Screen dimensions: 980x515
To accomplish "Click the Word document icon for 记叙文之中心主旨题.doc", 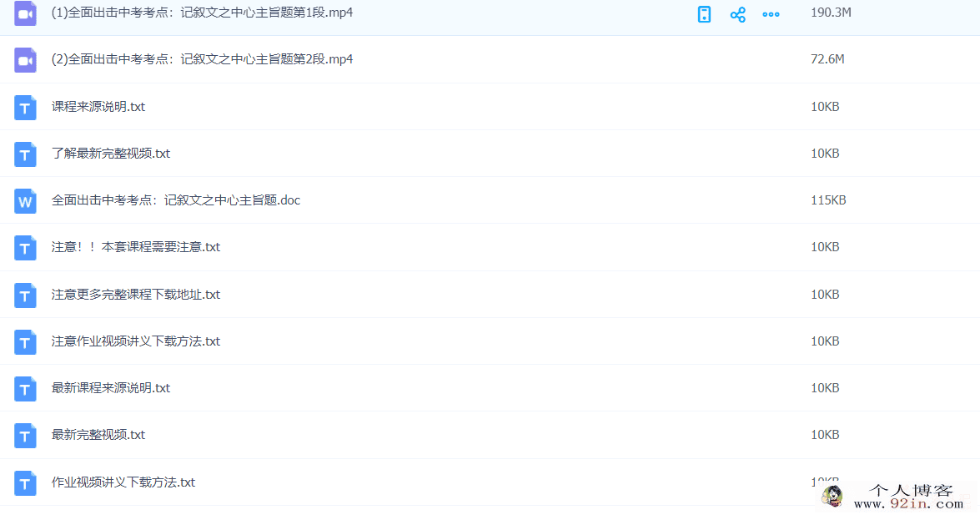I will [x=25, y=201].
